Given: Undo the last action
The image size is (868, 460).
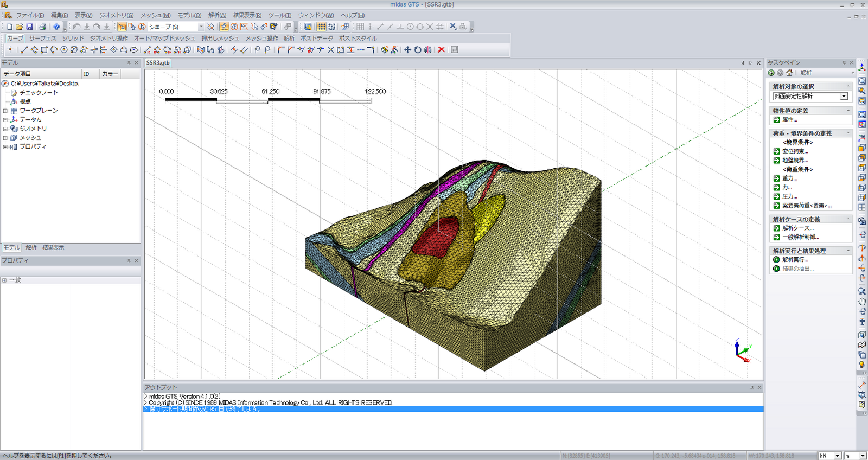Looking at the screenshot, I should pos(76,27).
